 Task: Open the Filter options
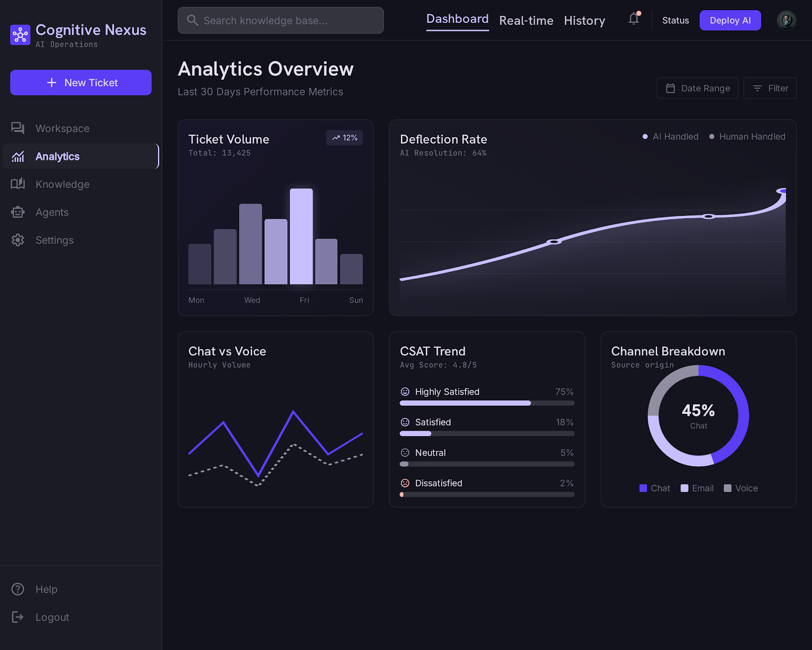pyautogui.click(x=770, y=88)
